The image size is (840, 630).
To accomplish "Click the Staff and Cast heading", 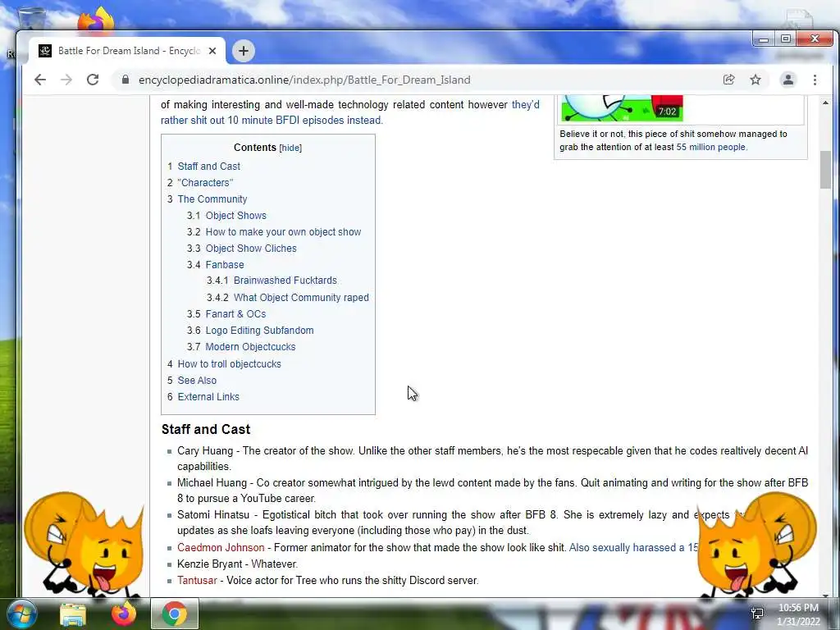I will [x=206, y=429].
